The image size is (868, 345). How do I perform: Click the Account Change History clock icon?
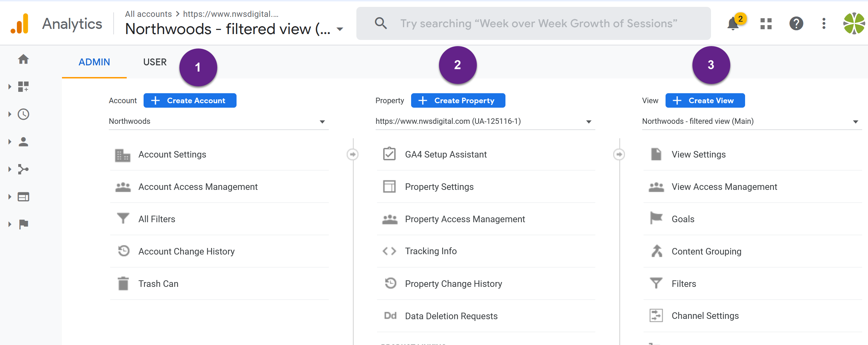124,251
